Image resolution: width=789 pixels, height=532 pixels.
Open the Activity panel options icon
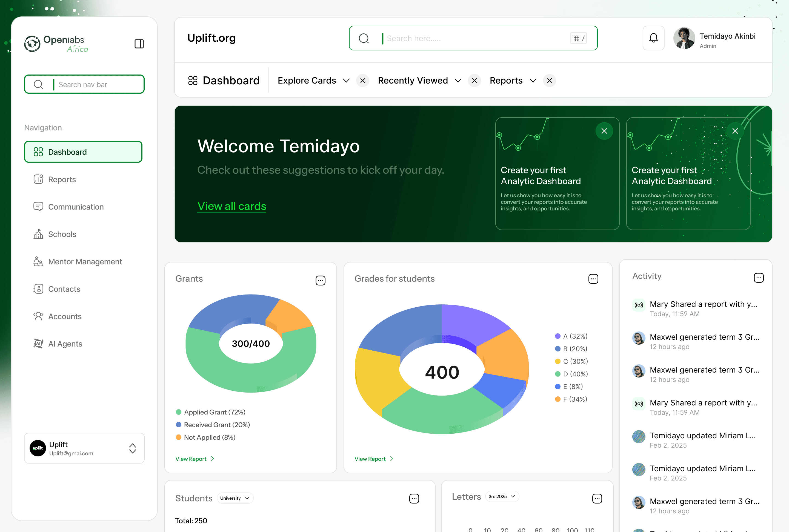click(x=759, y=278)
